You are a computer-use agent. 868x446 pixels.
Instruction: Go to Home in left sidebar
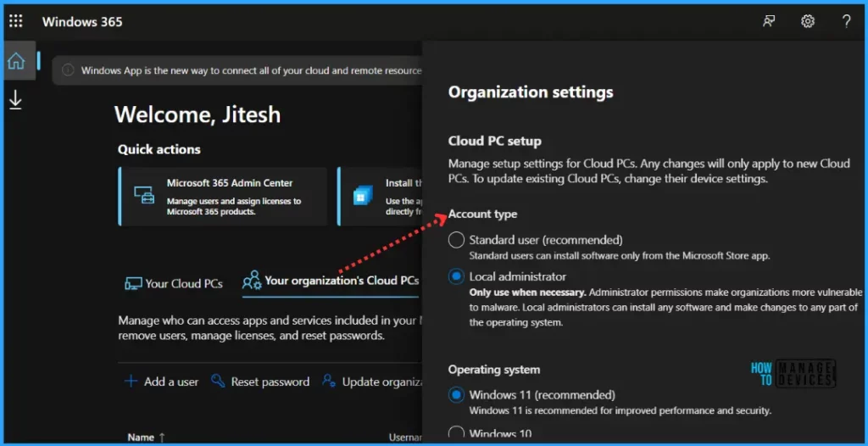click(x=15, y=60)
